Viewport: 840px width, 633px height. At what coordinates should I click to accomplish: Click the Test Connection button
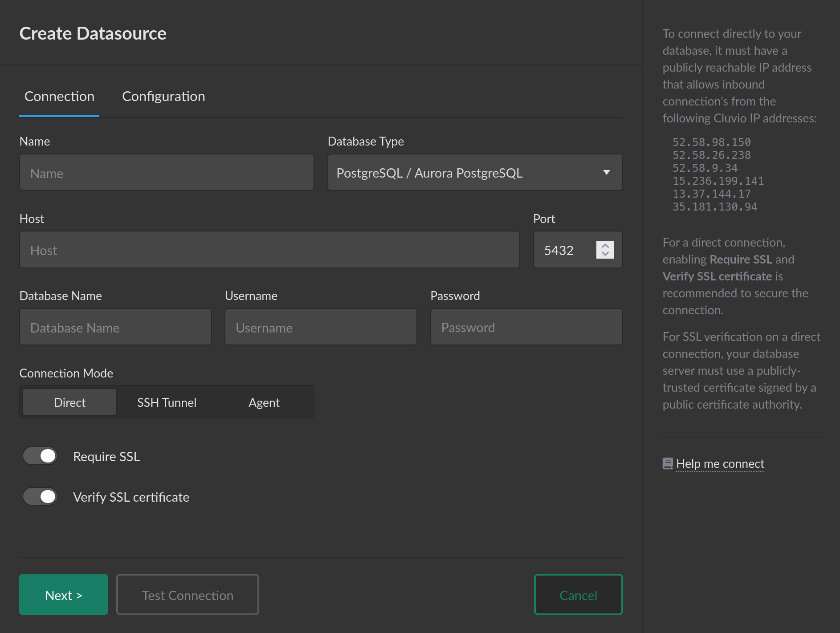point(188,594)
